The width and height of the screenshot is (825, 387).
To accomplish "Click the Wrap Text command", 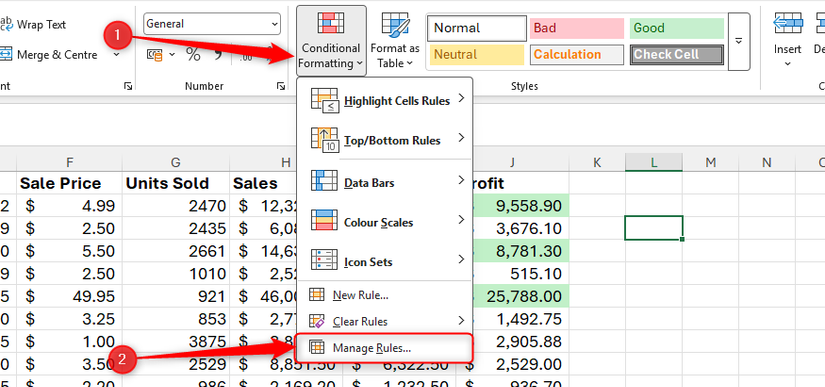I will point(34,24).
